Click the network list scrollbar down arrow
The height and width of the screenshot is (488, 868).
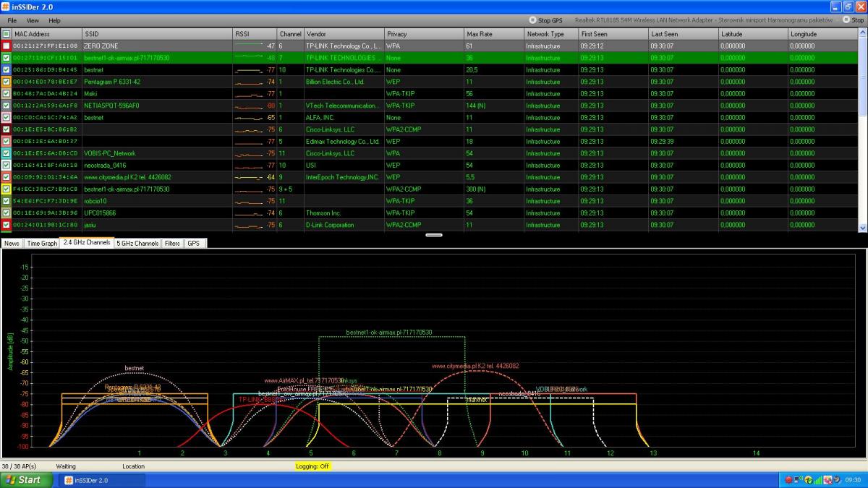pos(862,227)
